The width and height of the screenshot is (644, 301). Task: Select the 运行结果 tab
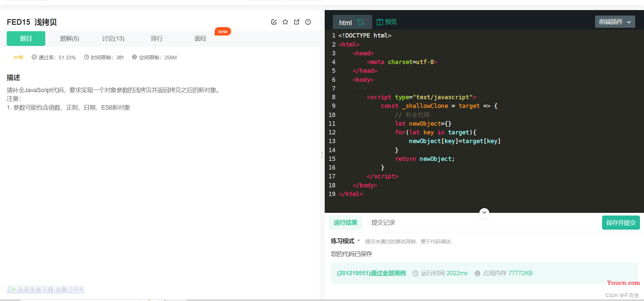[x=345, y=223]
